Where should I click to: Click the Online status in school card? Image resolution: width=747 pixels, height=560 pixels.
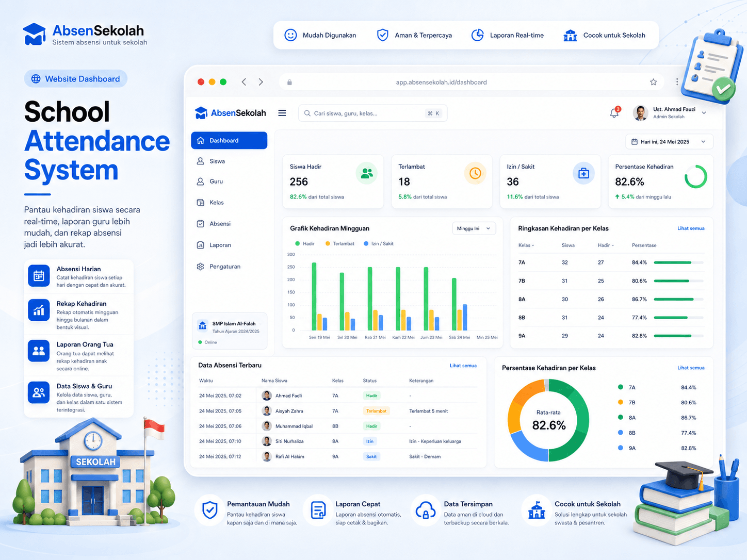pos(207,342)
